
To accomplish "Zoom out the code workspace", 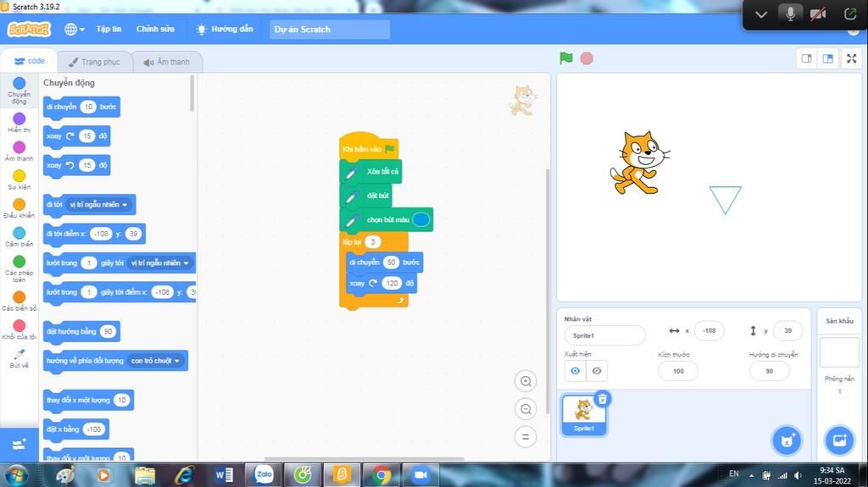I will coord(526,409).
